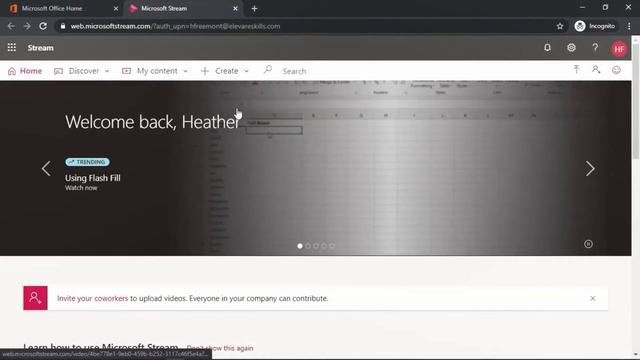This screenshot has width=640, height=360.
Task: Click the smiley feedback icon
Action: pos(616,70)
